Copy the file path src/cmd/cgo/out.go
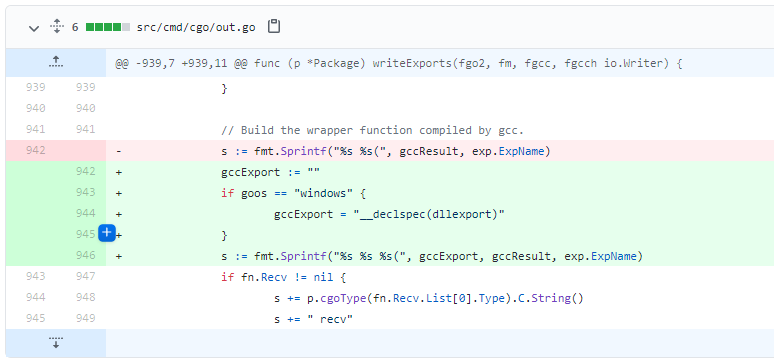The width and height of the screenshot is (774, 360). [273, 27]
